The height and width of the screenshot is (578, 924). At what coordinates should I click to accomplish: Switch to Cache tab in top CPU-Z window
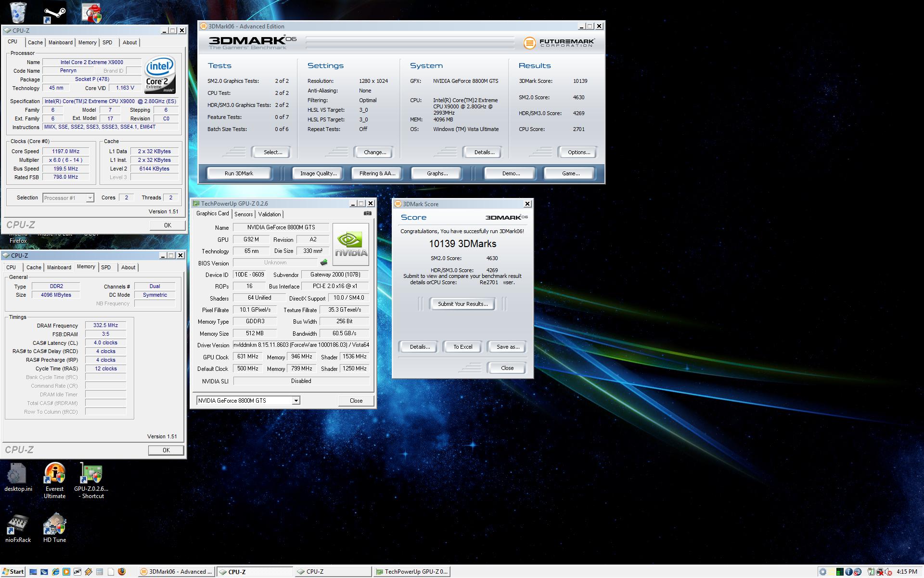coord(35,42)
